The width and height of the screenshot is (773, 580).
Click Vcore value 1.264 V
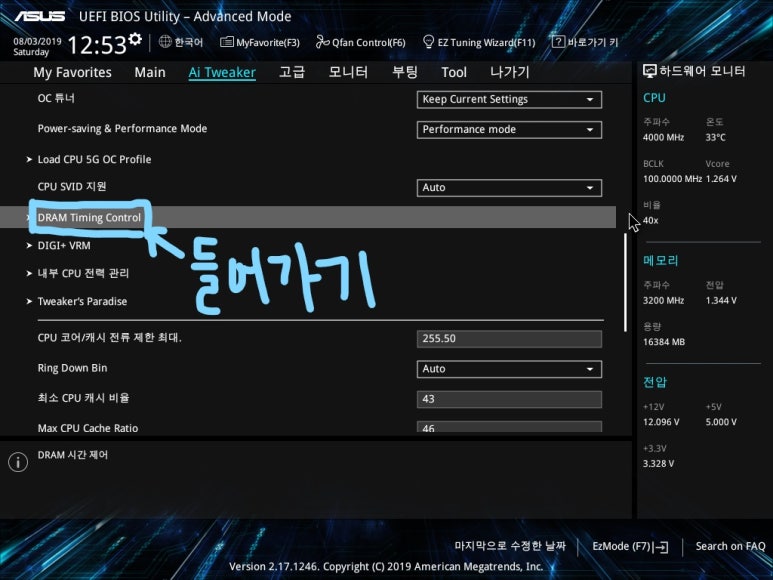[x=721, y=179]
